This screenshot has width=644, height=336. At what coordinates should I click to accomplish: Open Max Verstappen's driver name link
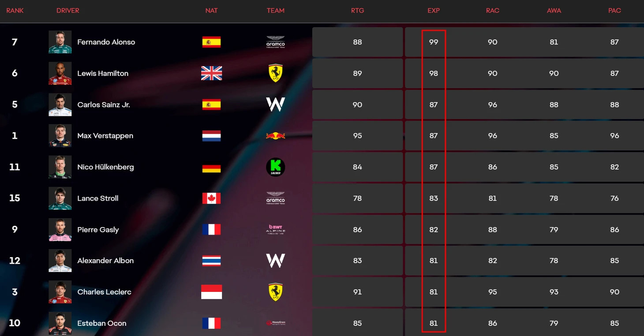pyautogui.click(x=105, y=136)
